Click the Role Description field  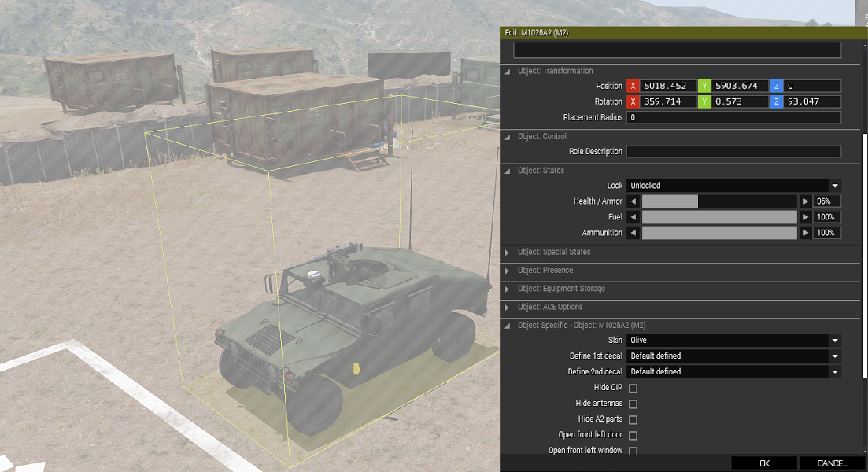pyautogui.click(x=733, y=152)
